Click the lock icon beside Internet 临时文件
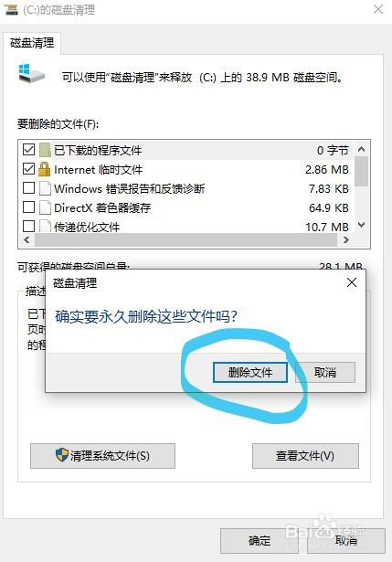 [44, 169]
